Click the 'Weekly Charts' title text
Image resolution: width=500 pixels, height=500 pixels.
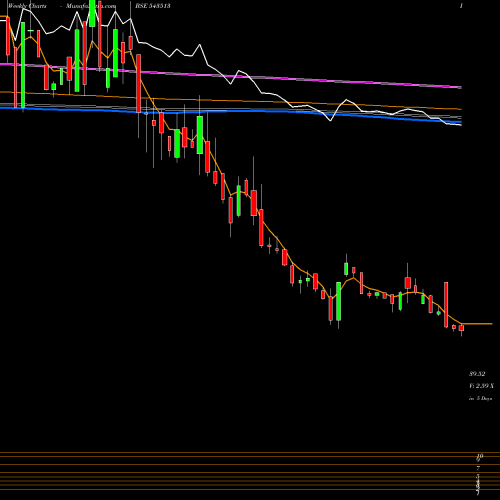[x=27, y=6]
